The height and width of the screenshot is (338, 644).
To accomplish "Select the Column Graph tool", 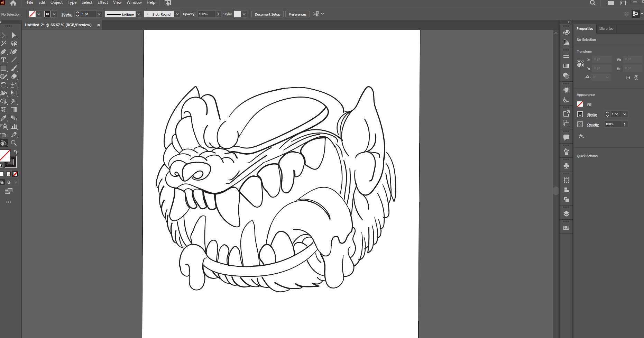I will click(x=14, y=127).
